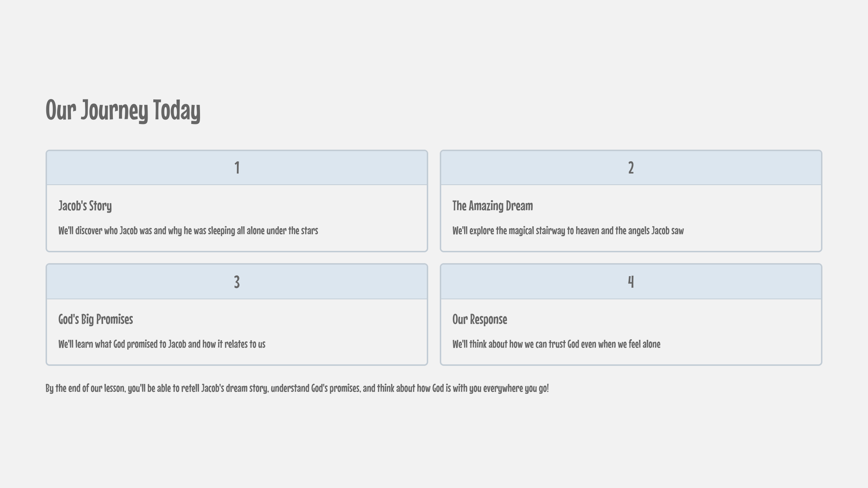Select the number 1 card header
Viewport: 868px width, 488px height.
click(237, 168)
